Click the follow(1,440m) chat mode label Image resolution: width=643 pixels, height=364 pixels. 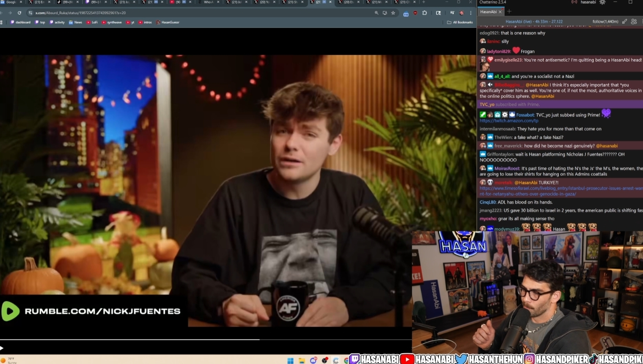tap(605, 21)
